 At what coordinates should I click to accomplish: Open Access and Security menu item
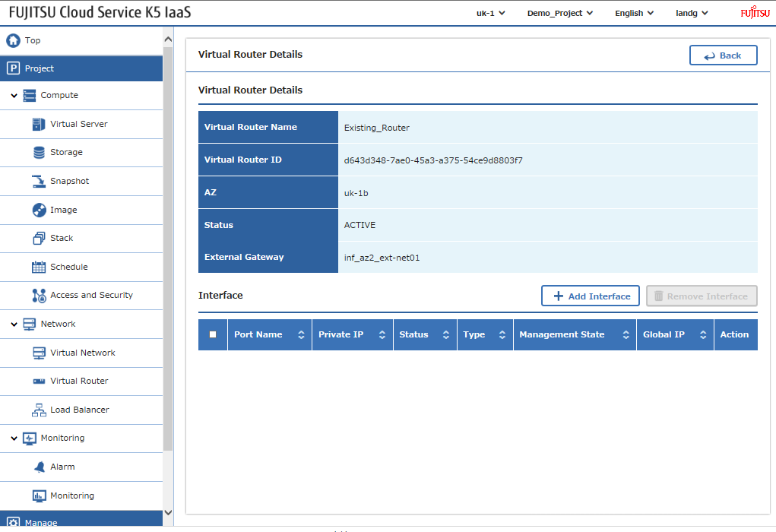81,296
